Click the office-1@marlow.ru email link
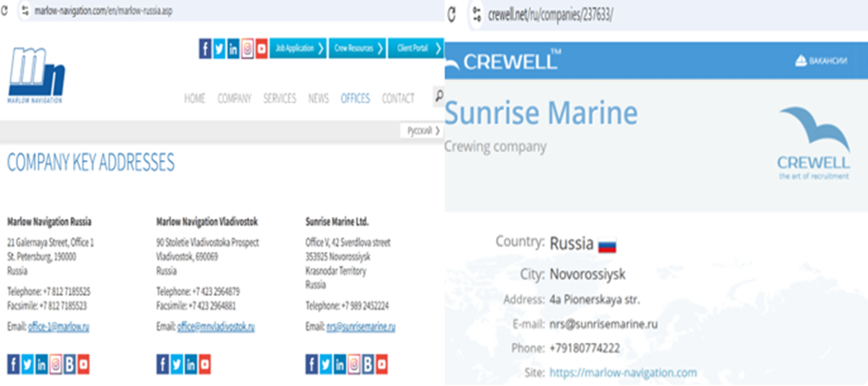868x386 pixels. pos(59,327)
